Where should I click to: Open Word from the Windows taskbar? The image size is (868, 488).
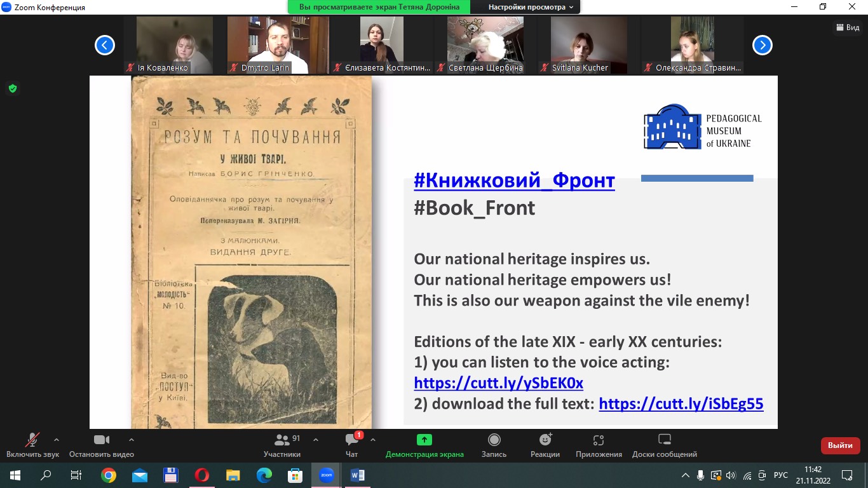[x=357, y=475]
